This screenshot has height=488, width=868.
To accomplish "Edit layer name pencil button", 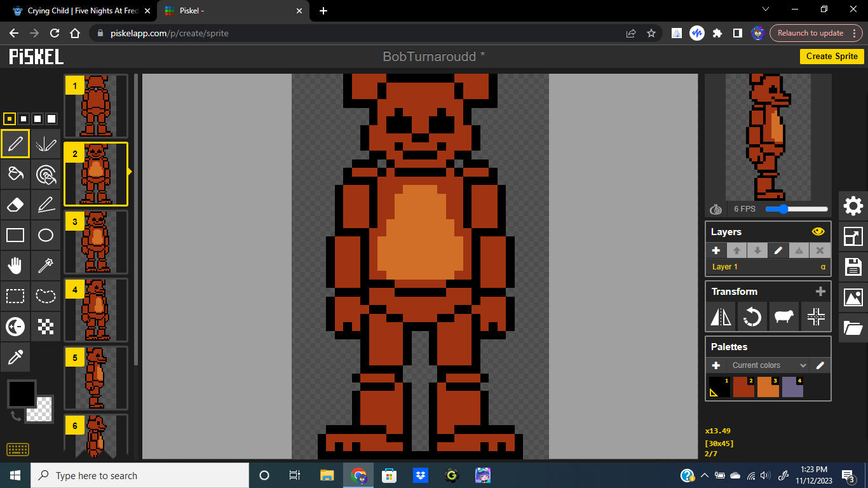I will (x=778, y=250).
